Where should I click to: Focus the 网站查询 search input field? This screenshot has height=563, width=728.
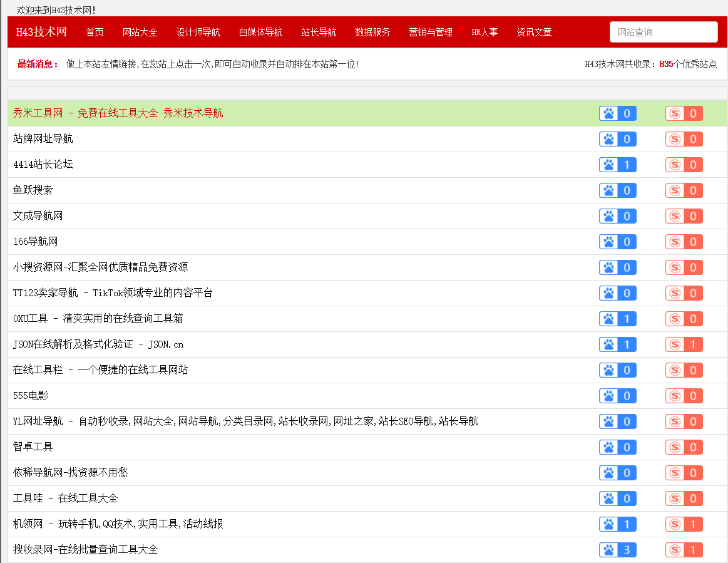pos(663,32)
